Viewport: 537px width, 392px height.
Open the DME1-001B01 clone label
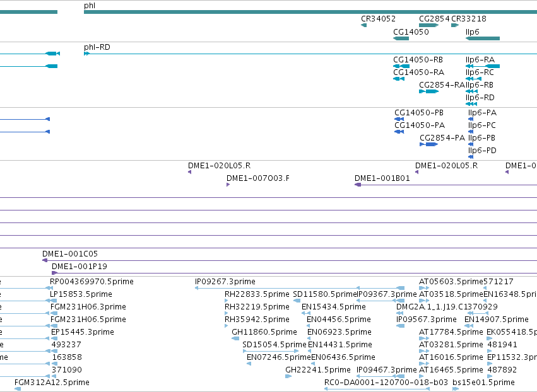(x=382, y=178)
